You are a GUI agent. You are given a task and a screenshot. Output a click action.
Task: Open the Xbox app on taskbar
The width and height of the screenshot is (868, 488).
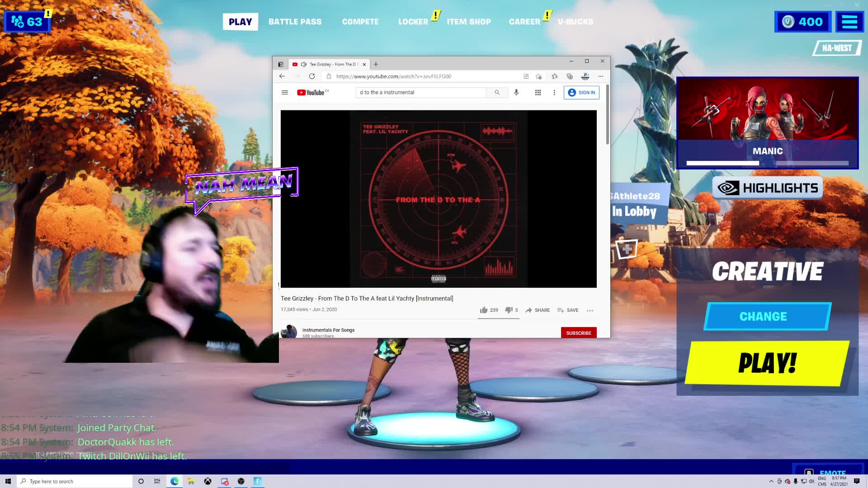[x=208, y=481]
